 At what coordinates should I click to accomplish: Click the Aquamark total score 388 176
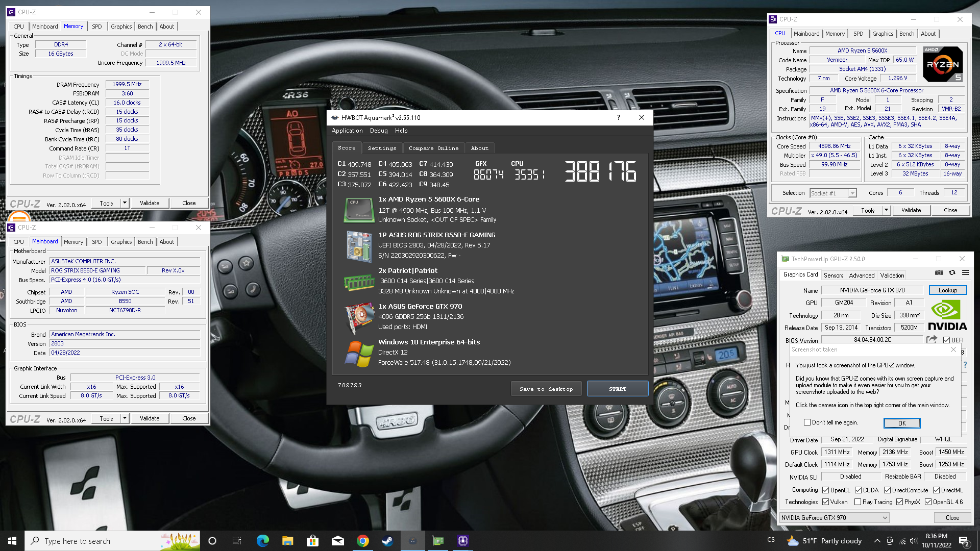tap(600, 171)
